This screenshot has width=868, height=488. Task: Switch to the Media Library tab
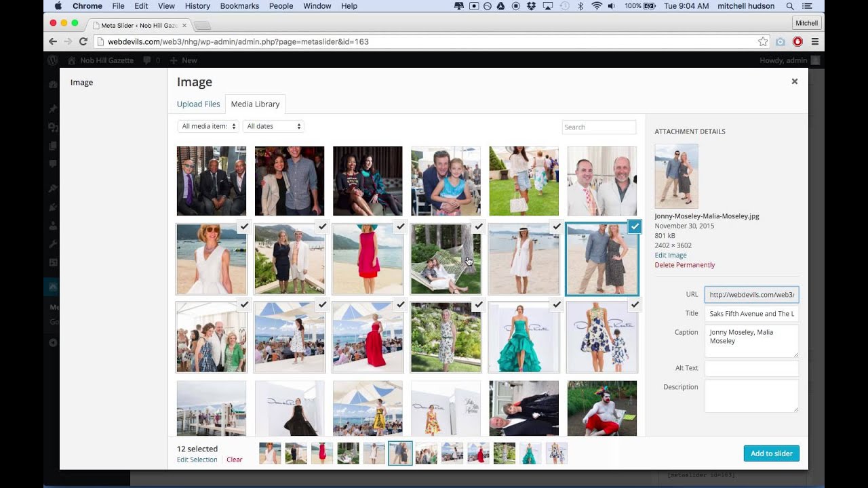255,104
